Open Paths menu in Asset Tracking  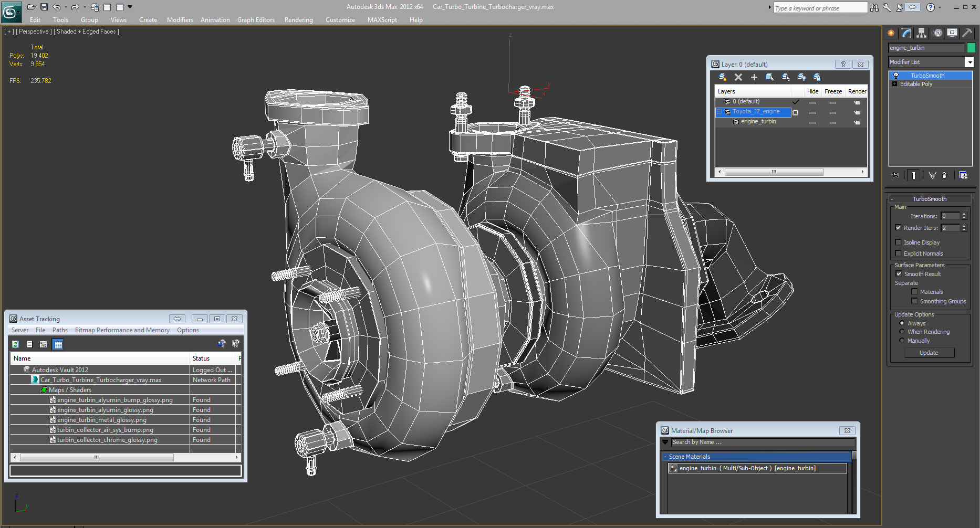pos(60,330)
